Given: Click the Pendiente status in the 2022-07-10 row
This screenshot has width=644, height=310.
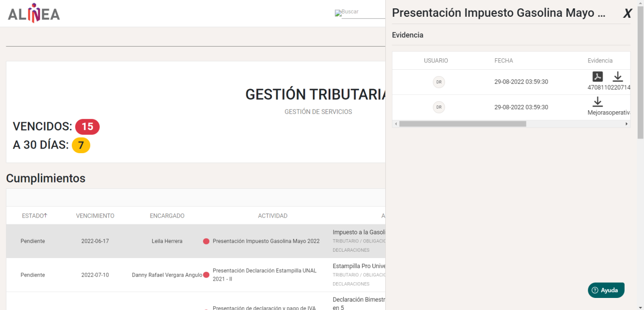Looking at the screenshot, I should coord(33,275).
